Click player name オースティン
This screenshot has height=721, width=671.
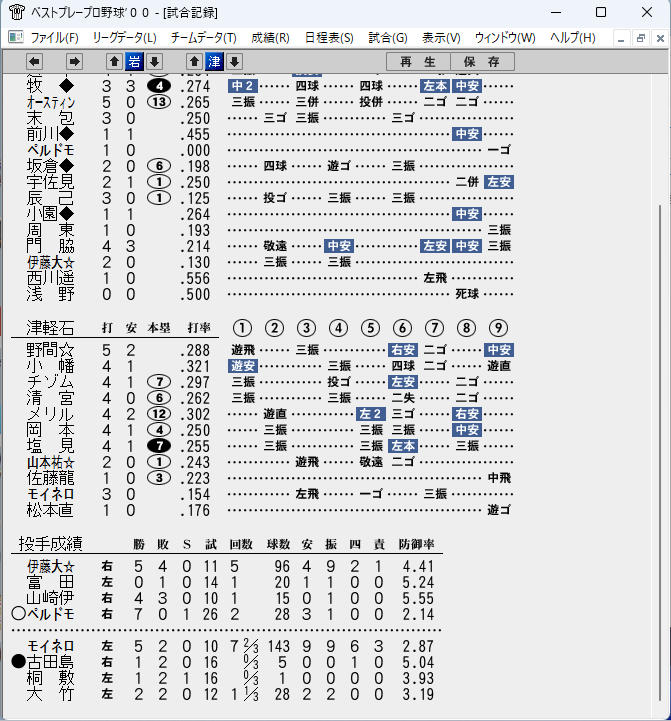point(51,102)
